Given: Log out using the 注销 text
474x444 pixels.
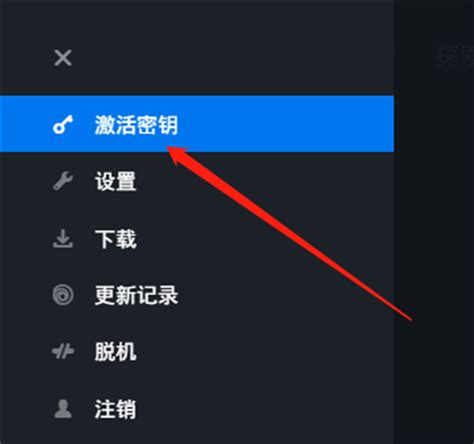Looking at the screenshot, I should tap(116, 409).
